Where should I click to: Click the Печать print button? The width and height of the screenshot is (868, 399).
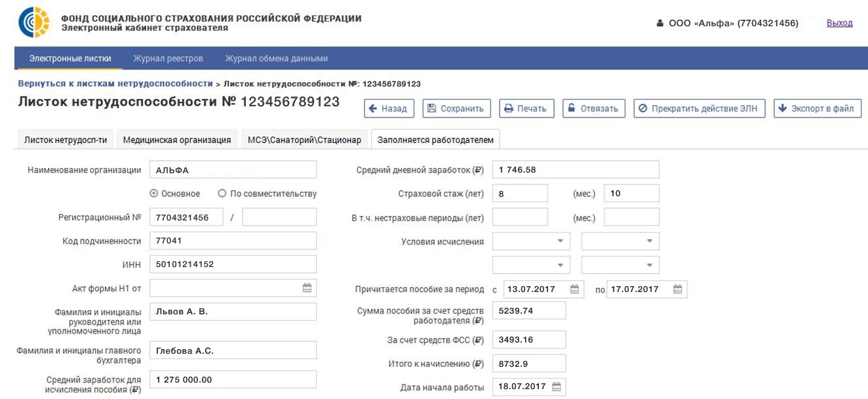click(x=526, y=109)
